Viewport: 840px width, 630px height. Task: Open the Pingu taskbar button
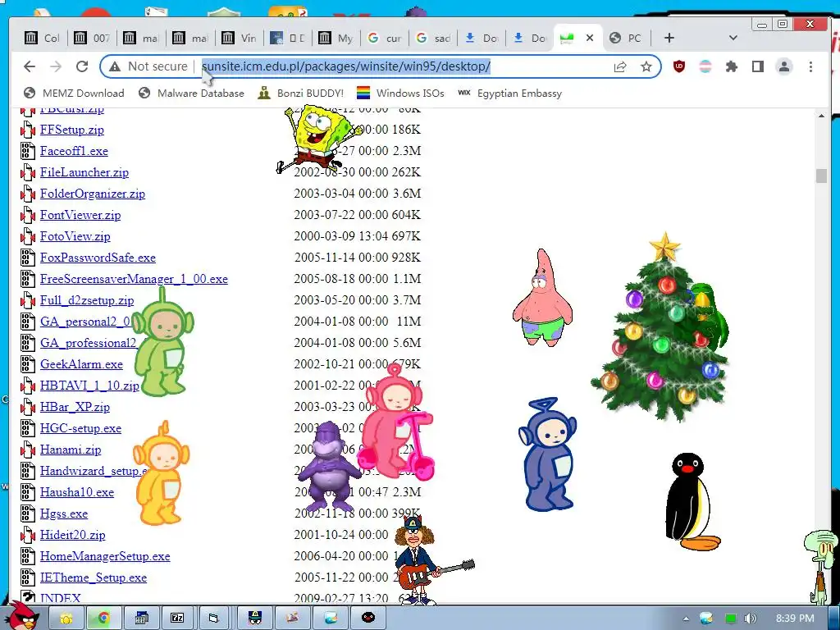click(368, 619)
